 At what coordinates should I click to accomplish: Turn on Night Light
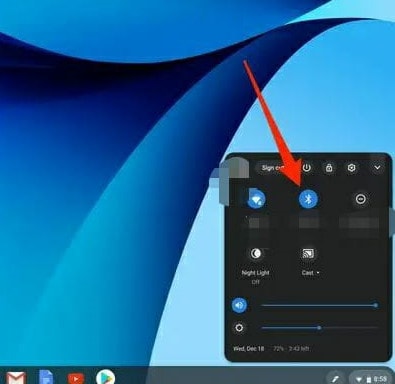(256, 254)
